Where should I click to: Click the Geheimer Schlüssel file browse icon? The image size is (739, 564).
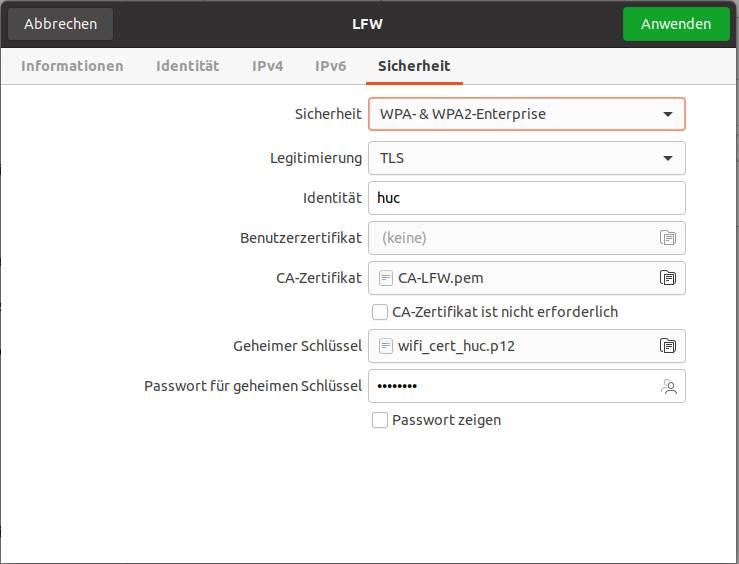click(x=667, y=346)
